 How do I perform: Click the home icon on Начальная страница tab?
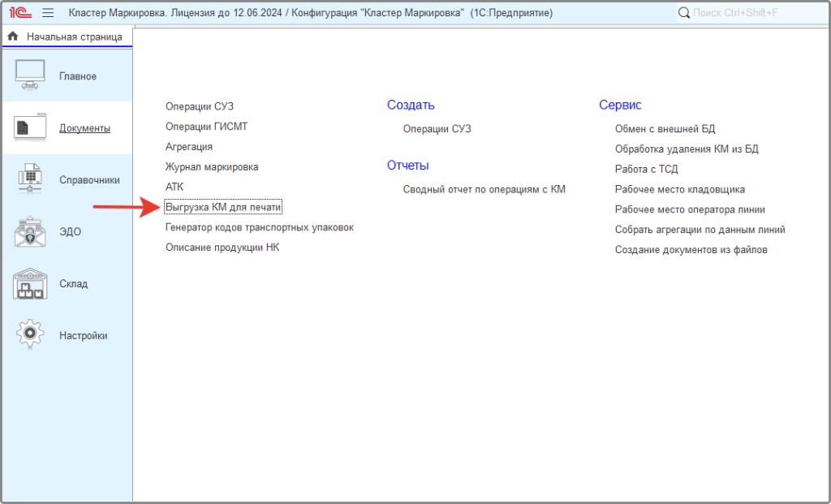(x=13, y=36)
